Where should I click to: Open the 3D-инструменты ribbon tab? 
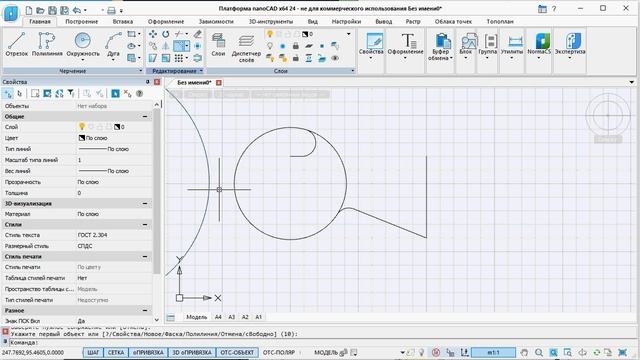(x=271, y=21)
